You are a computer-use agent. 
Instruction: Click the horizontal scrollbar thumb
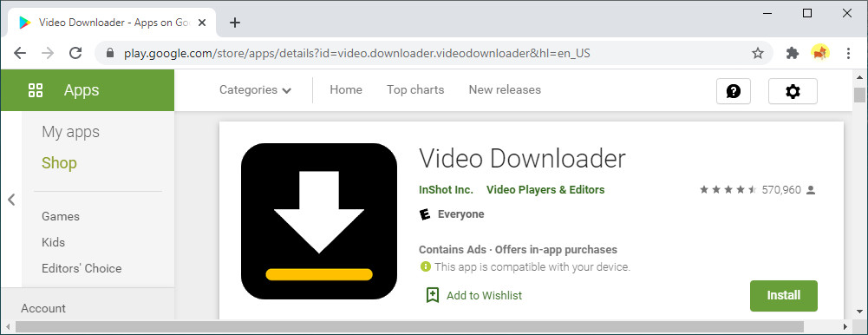(x=409, y=326)
